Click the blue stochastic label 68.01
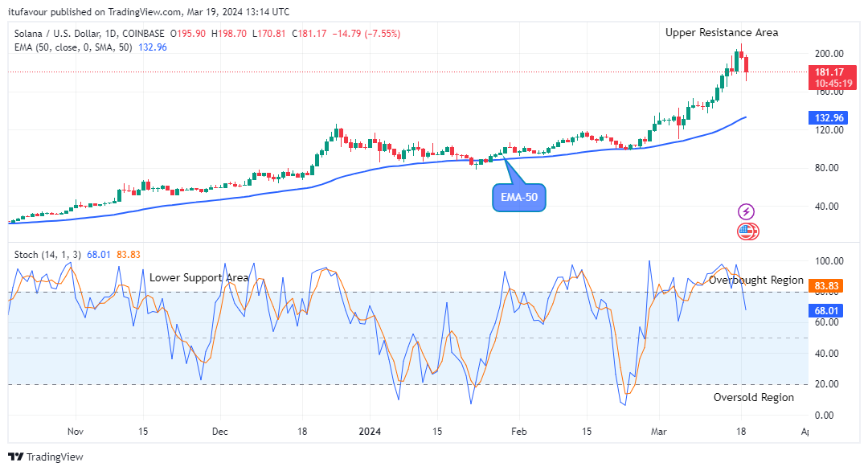Screen dimensions: 868x471 [x=825, y=311]
